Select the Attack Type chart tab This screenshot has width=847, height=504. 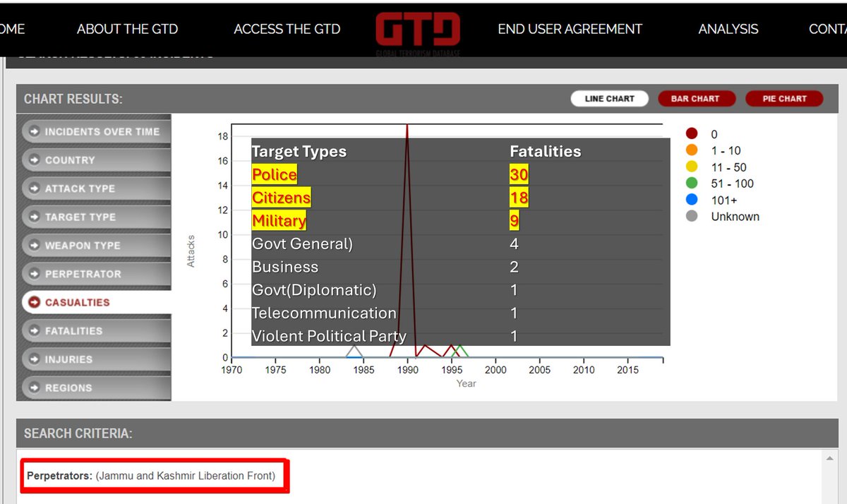(96, 188)
